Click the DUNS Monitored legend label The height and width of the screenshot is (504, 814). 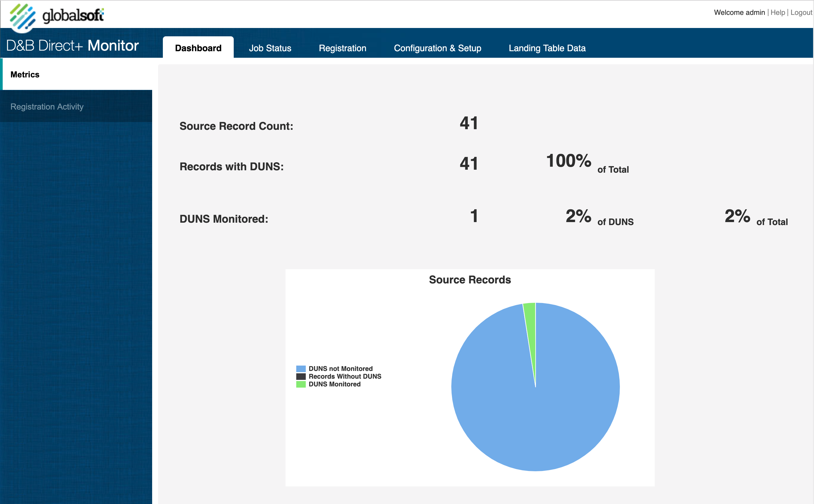click(x=335, y=384)
